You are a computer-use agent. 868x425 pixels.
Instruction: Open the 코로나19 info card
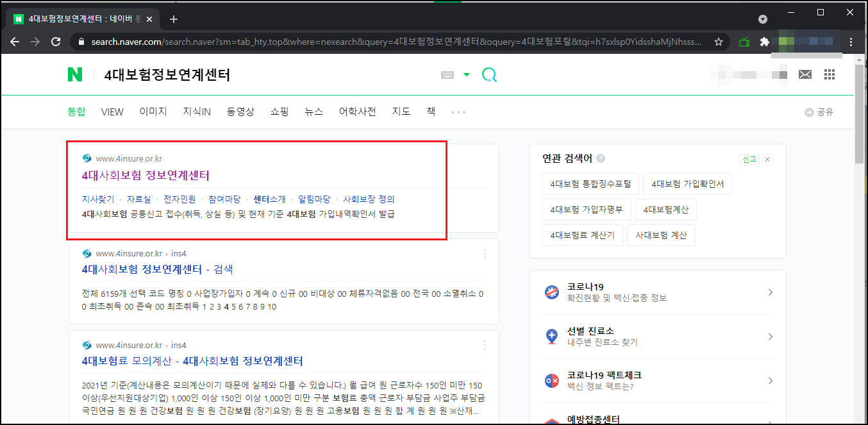(658, 292)
